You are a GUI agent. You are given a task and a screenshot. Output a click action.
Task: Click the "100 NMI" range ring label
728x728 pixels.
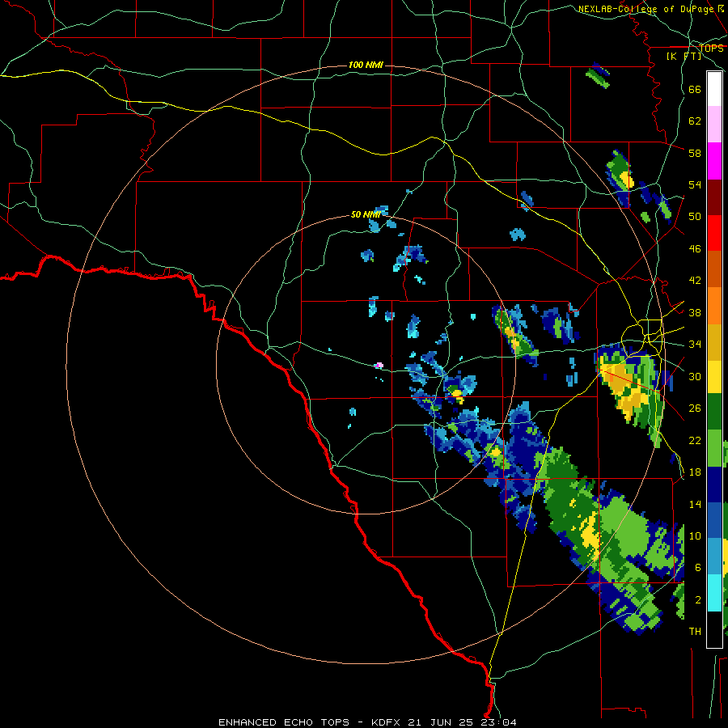click(x=366, y=65)
